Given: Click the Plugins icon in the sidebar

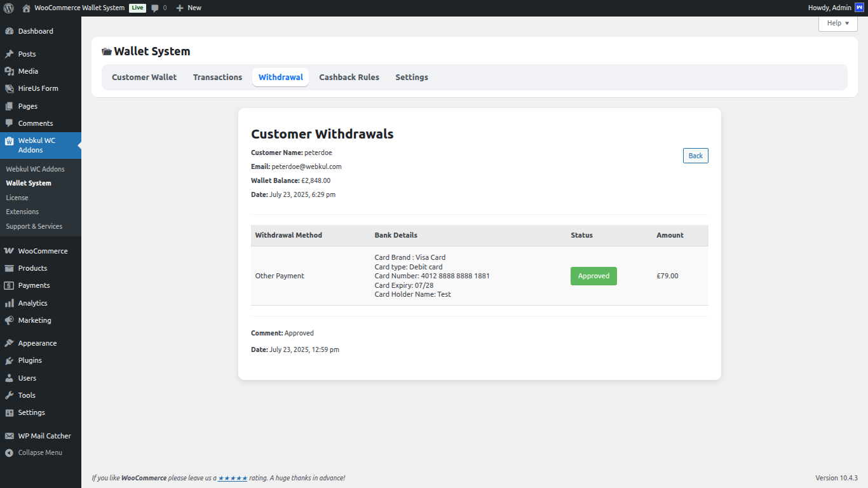Looking at the screenshot, I should click(9, 360).
